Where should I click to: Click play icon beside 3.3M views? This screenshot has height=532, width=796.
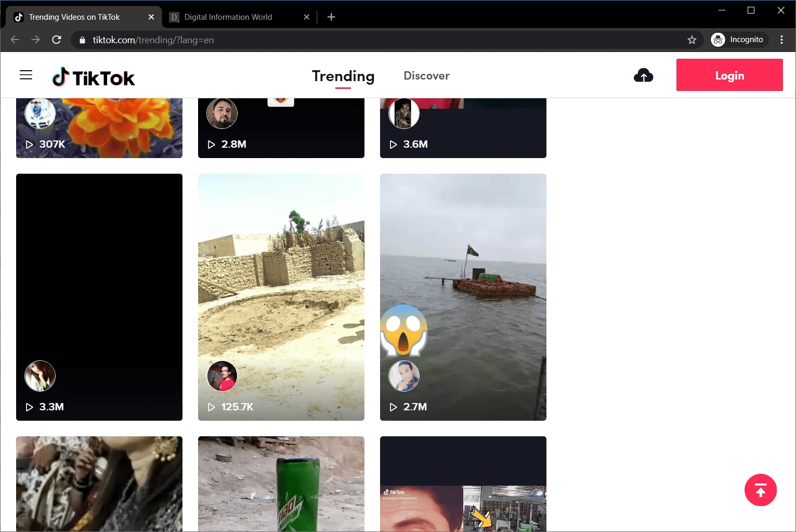[30, 407]
